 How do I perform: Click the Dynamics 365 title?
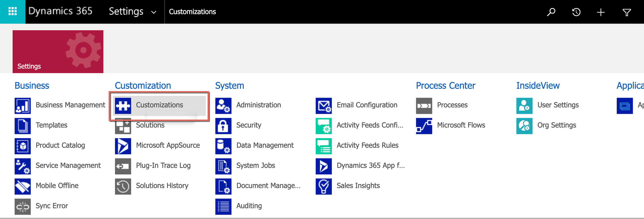click(x=60, y=11)
